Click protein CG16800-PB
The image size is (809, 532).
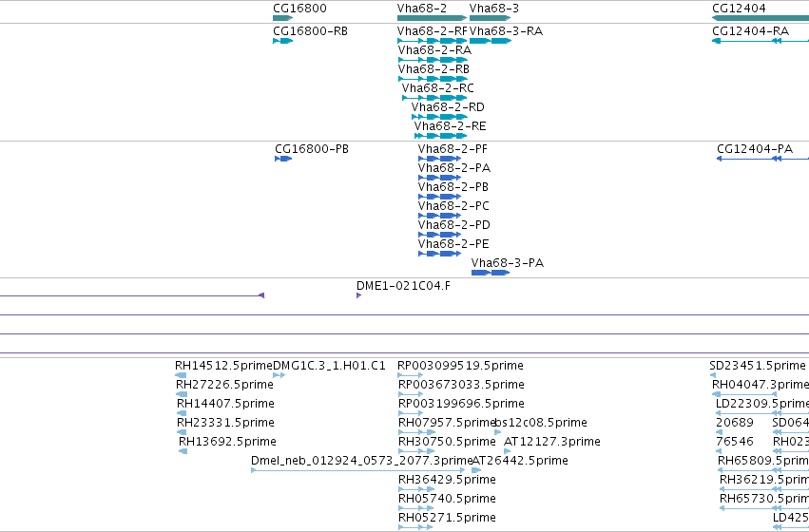click(312, 149)
